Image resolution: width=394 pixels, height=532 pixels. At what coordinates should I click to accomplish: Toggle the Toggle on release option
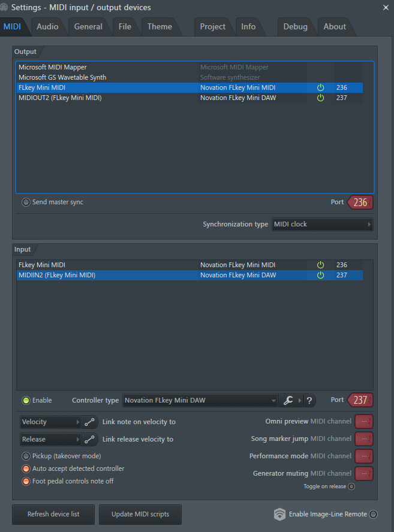(351, 486)
